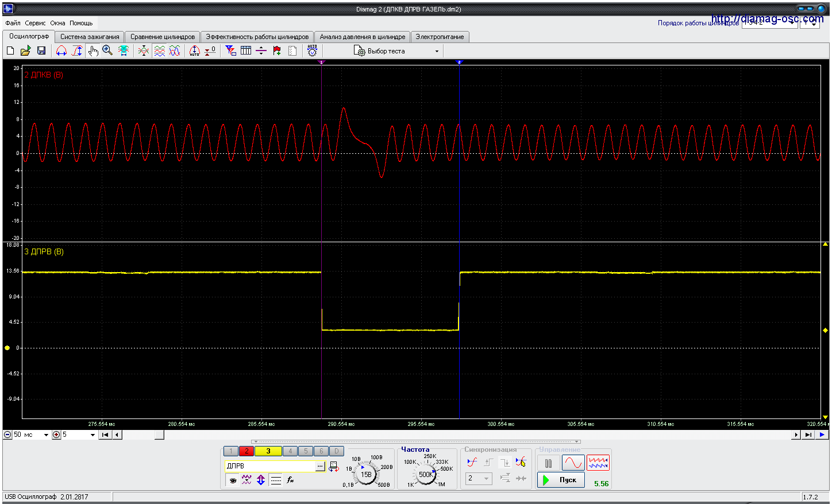Switch to the Система зажигания tab
Viewport: 832px width, 504px height.
pos(90,37)
